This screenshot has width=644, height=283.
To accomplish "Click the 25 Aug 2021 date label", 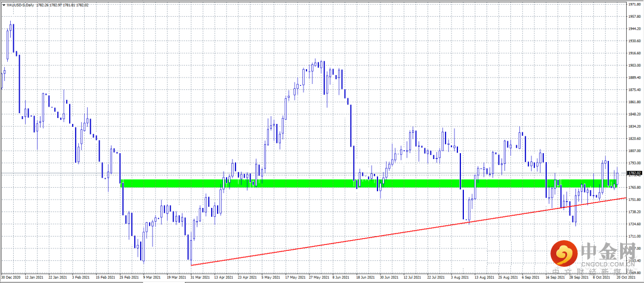I will point(509,278).
